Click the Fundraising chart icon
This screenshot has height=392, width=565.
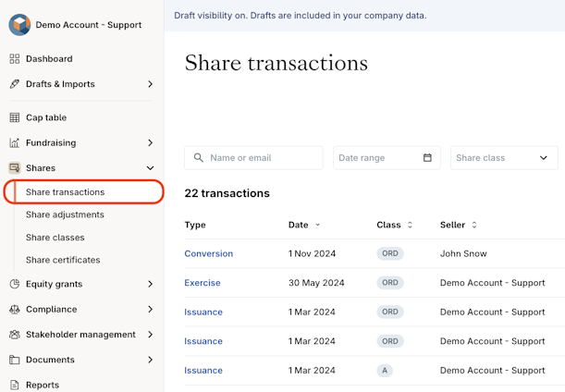[x=15, y=143]
